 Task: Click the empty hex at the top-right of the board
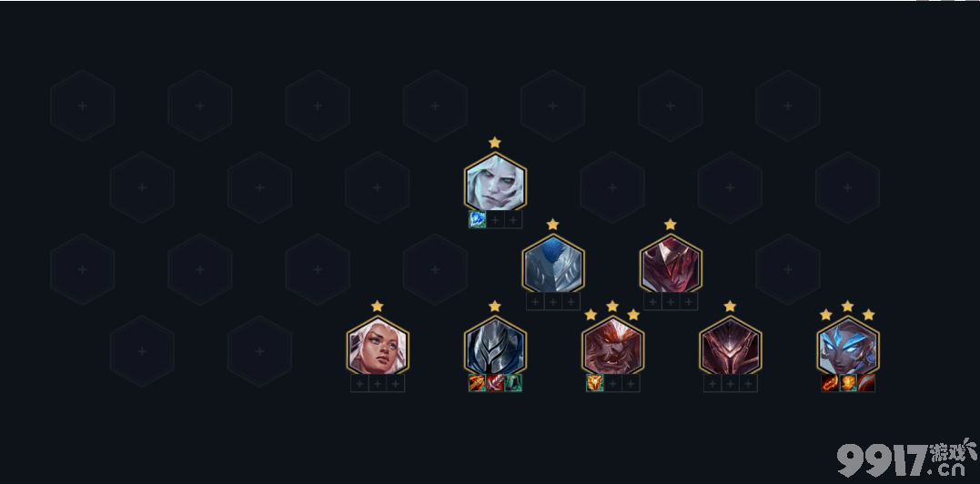pos(788,106)
